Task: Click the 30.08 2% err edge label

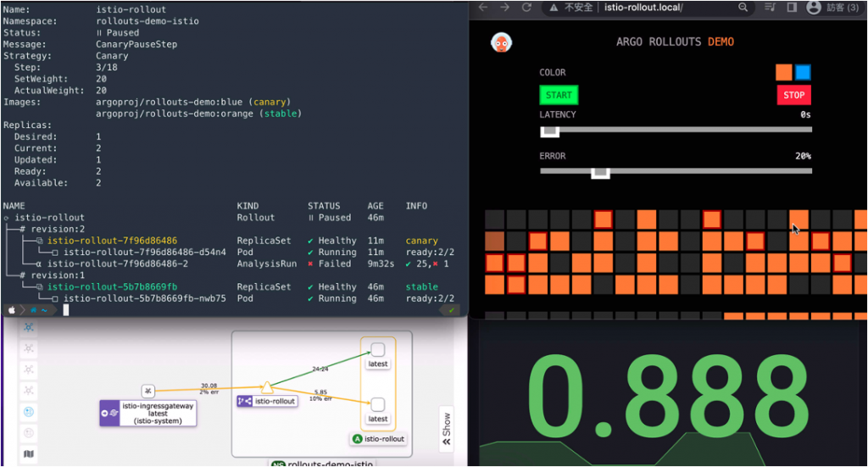Action: (x=209, y=388)
